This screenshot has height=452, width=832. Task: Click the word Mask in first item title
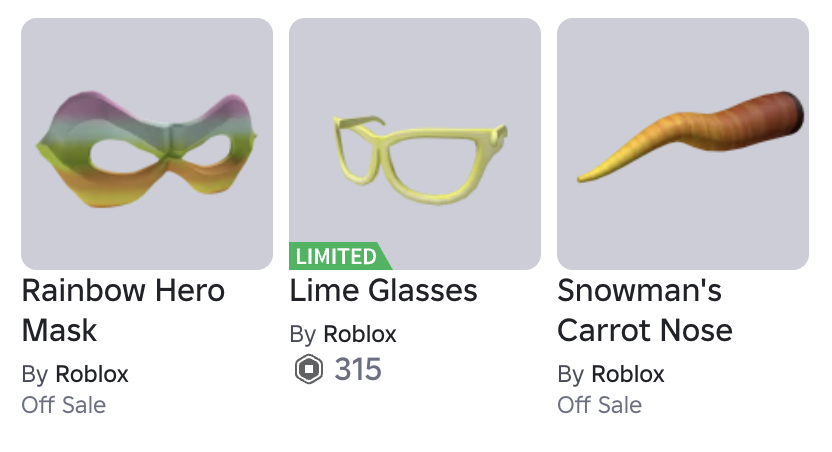(59, 331)
